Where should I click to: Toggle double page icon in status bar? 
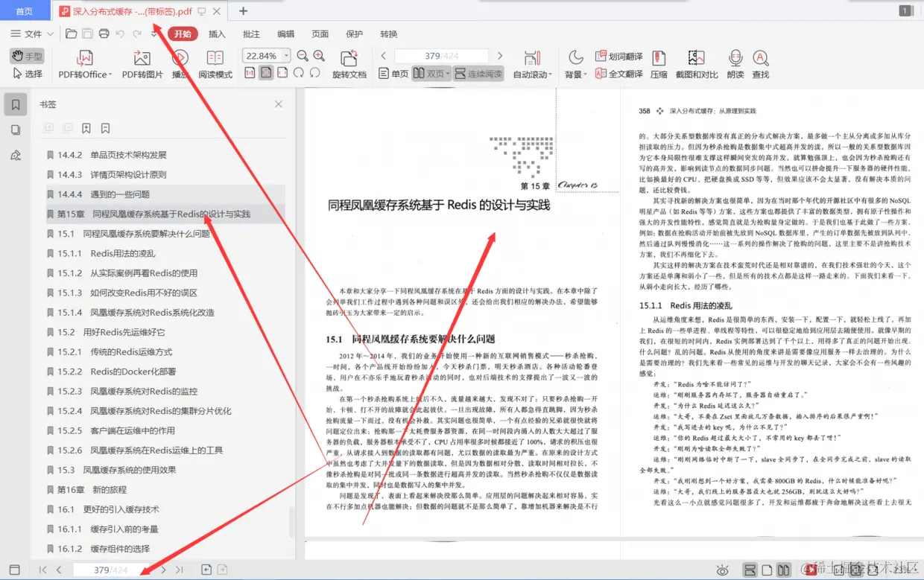click(x=783, y=570)
